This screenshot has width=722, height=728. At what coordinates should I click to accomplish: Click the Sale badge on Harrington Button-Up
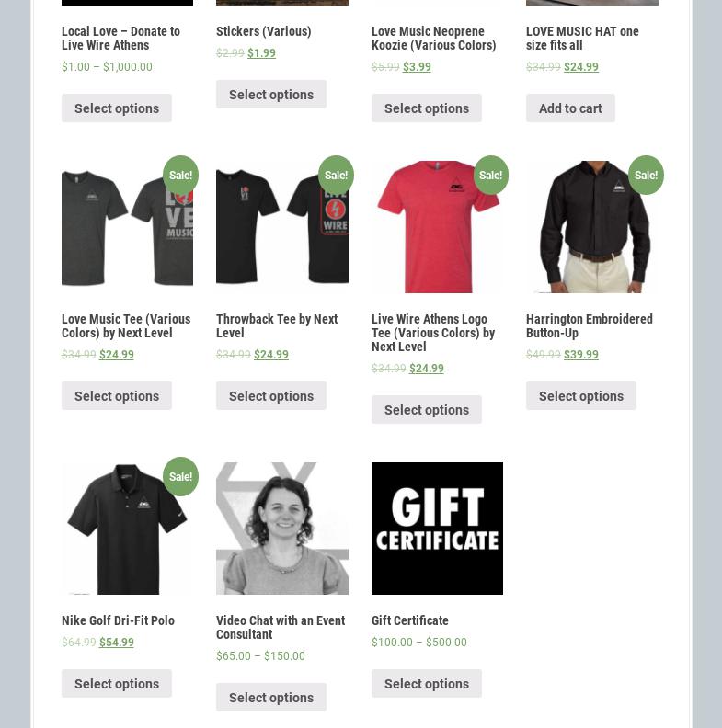click(646, 175)
